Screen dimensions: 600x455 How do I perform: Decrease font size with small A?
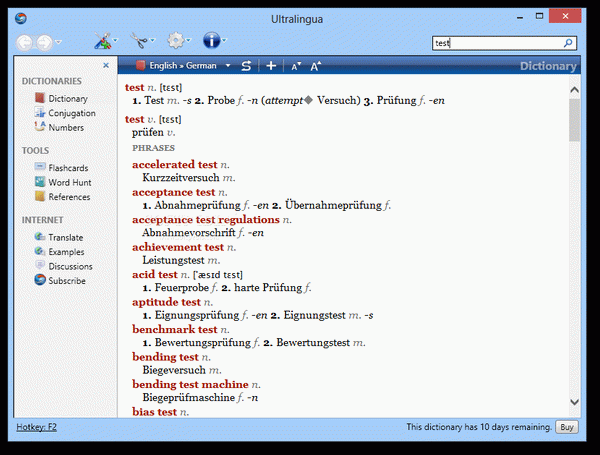[x=296, y=66]
